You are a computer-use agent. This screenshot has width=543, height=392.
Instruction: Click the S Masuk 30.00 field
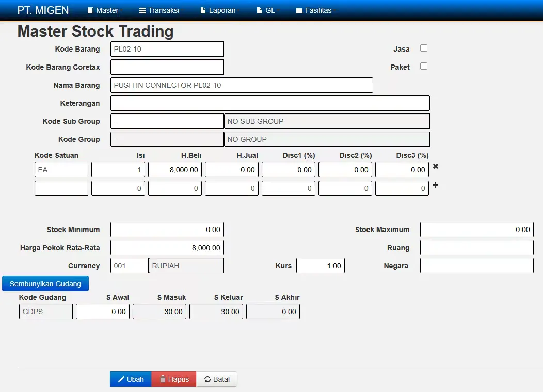[x=159, y=312]
